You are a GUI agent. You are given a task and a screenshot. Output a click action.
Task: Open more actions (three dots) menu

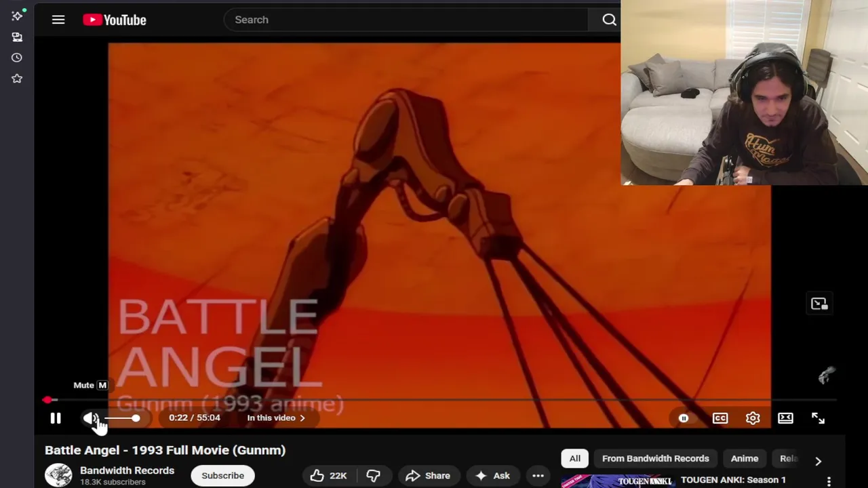pyautogui.click(x=538, y=476)
